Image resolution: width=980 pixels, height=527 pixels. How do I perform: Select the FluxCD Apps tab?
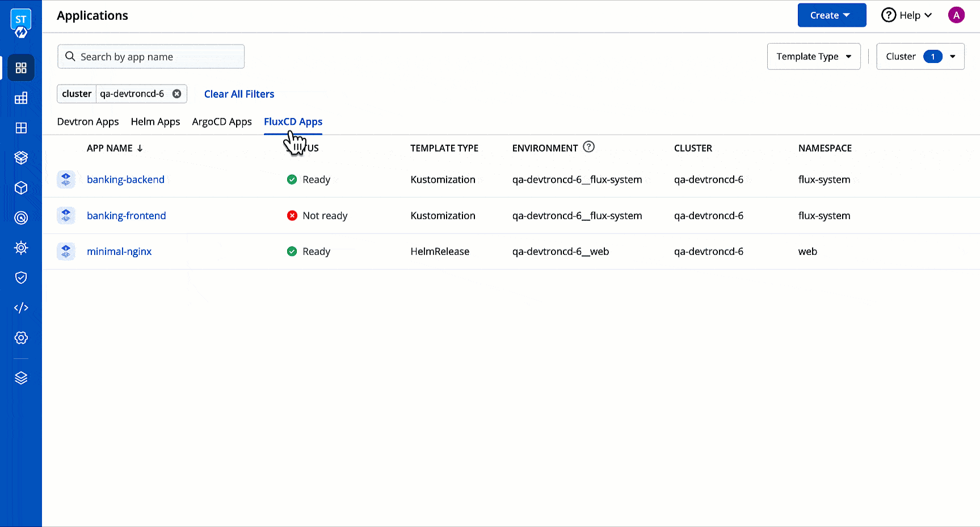pos(293,122)
